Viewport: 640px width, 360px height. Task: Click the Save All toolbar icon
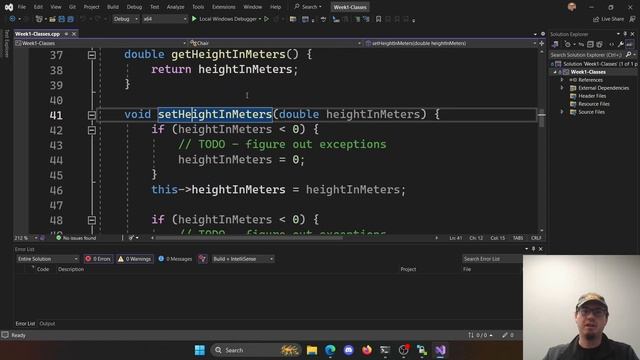[70, 19]
